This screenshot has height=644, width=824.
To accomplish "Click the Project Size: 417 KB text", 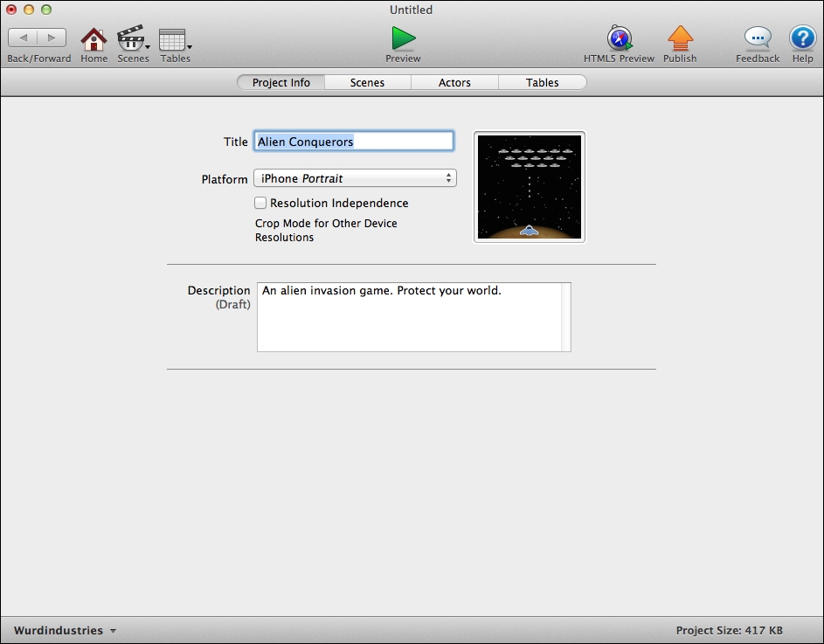I will click(729, 630).
